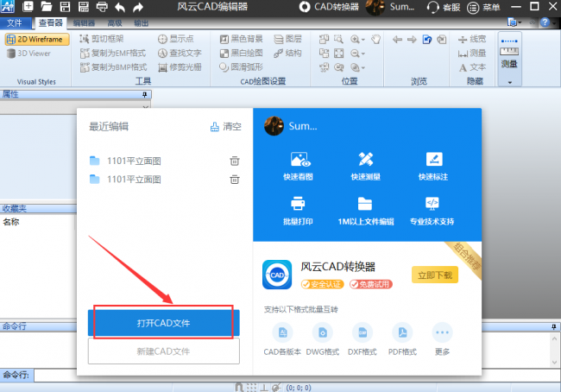Click the browse forward arrow
The image size is (561, 392).
pyautogui.click(x=412, y=39)
